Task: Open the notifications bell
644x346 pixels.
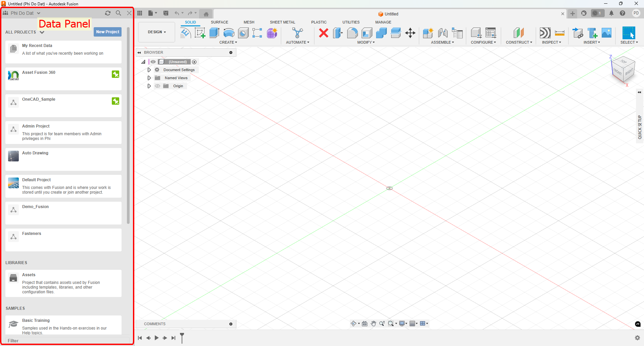Action: (611, 13)
